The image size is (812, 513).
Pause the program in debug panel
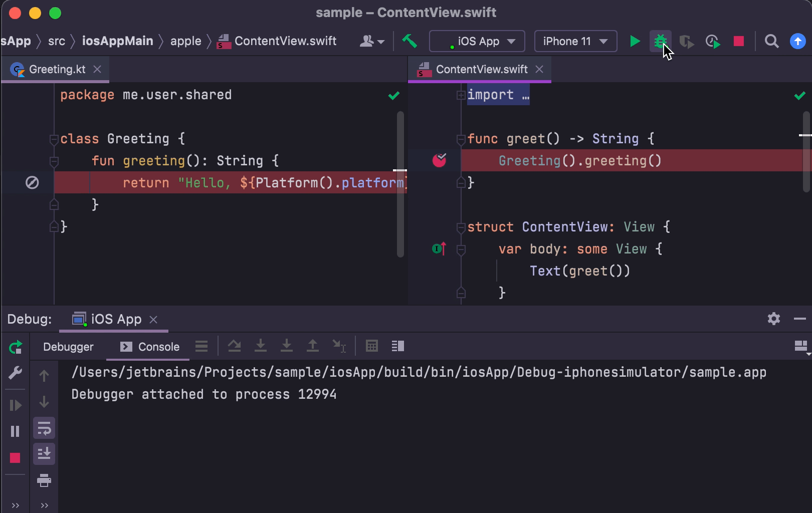pos(15,431)
